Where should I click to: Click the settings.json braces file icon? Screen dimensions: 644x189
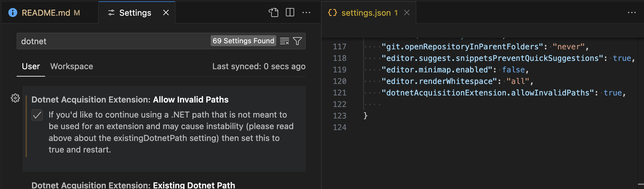tap(333, 12)
